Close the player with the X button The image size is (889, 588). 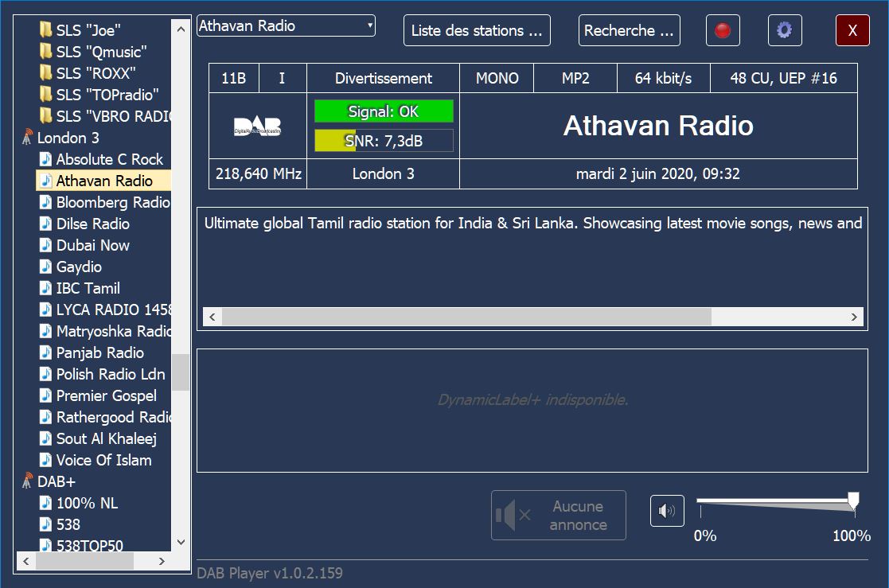(x=852, y=30)
